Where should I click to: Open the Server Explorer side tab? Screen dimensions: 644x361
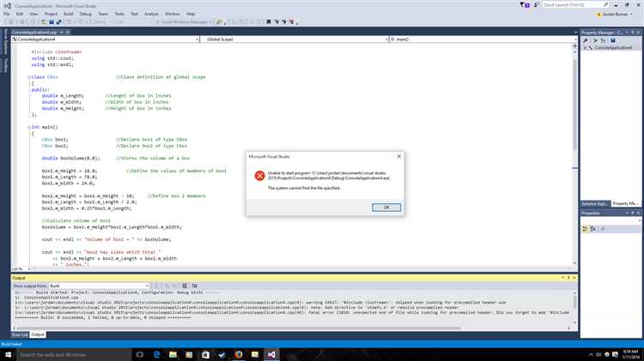[x=5, y=42]
